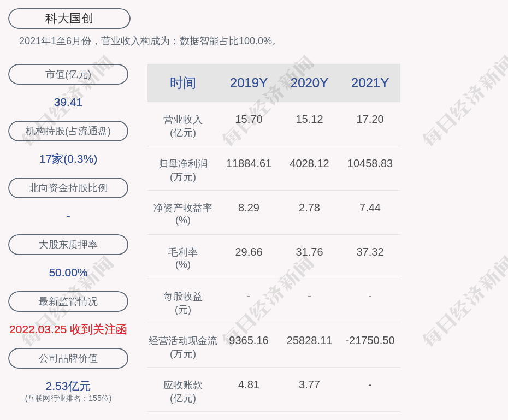Click the revenue composition summary sentence
Image resolution: width=508 pixels, height=420 pixels.
[x=149, y=41]
